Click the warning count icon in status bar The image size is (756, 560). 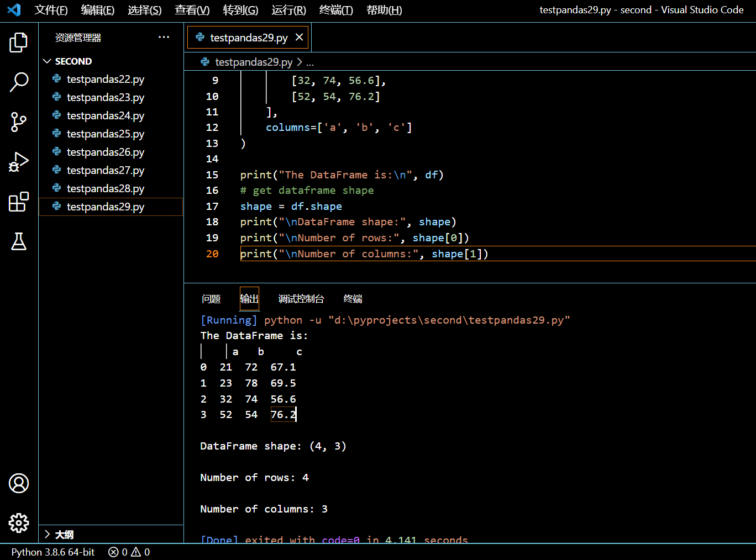136,552
